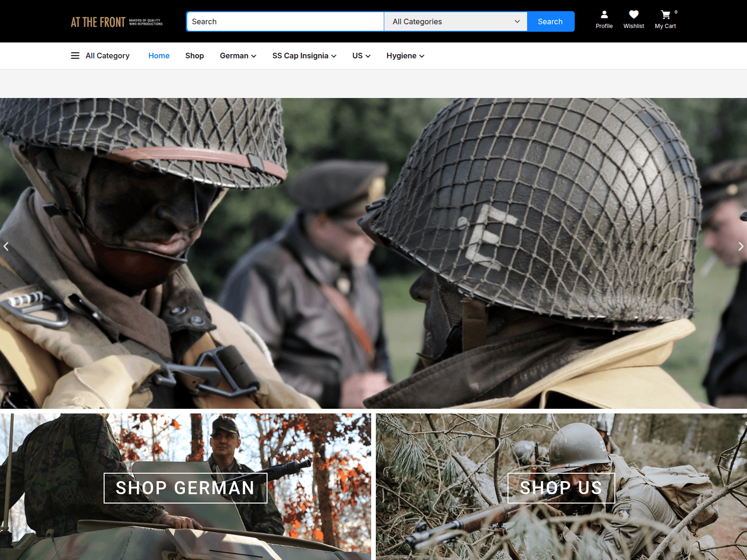Open the helmet soldiers hero banner image
Viewport: 747px width, 560px height.
(373, 253)
